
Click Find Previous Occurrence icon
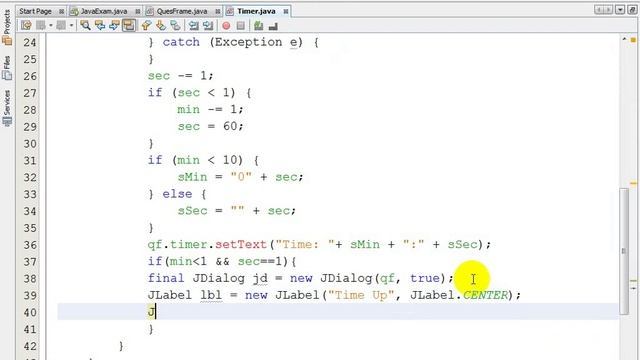(100, 26)
